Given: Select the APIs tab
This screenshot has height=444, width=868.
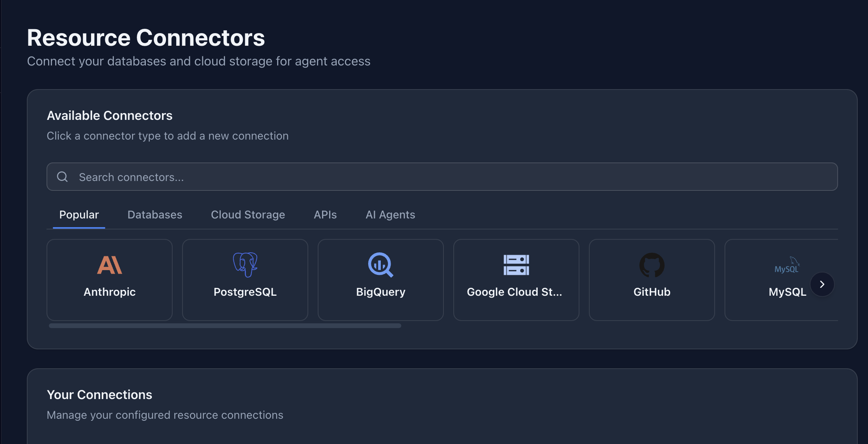Looking at the screenshot, I should (325, 215).
